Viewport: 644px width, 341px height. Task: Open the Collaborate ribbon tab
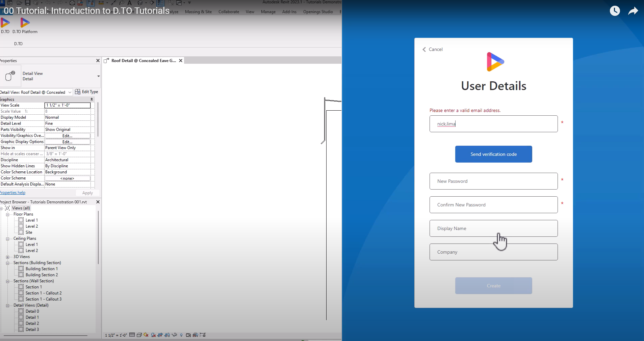click(229, 12)
